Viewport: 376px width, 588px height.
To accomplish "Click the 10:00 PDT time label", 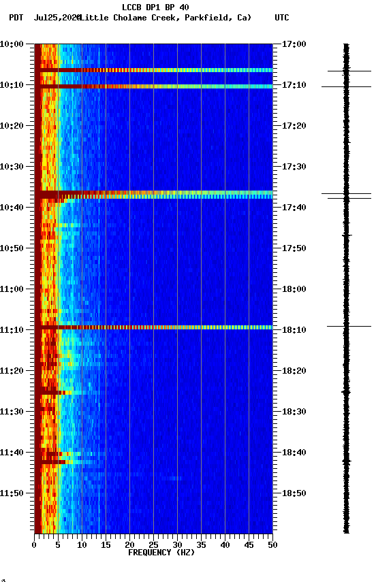I will point(12,44).
